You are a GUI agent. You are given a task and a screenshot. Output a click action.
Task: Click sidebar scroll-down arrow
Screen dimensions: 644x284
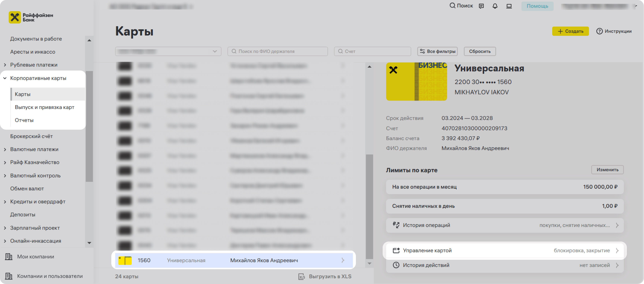click(x=89, y=243)
